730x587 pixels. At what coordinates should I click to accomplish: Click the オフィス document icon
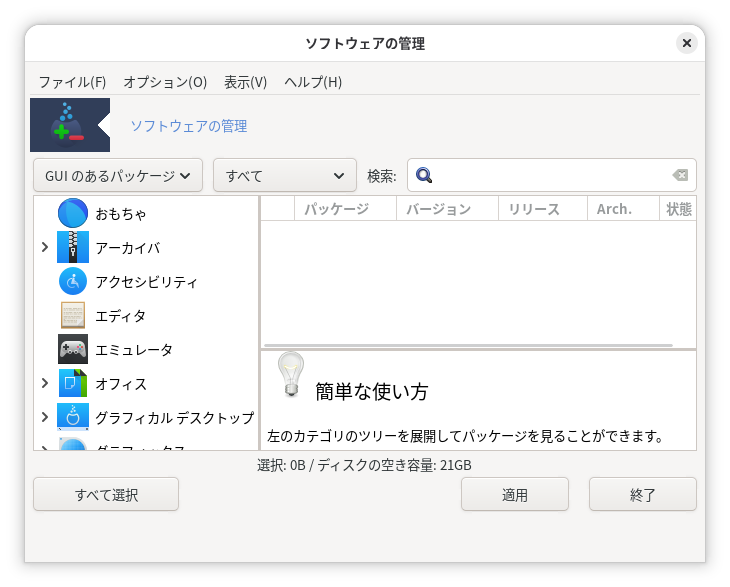pos(73,383)
